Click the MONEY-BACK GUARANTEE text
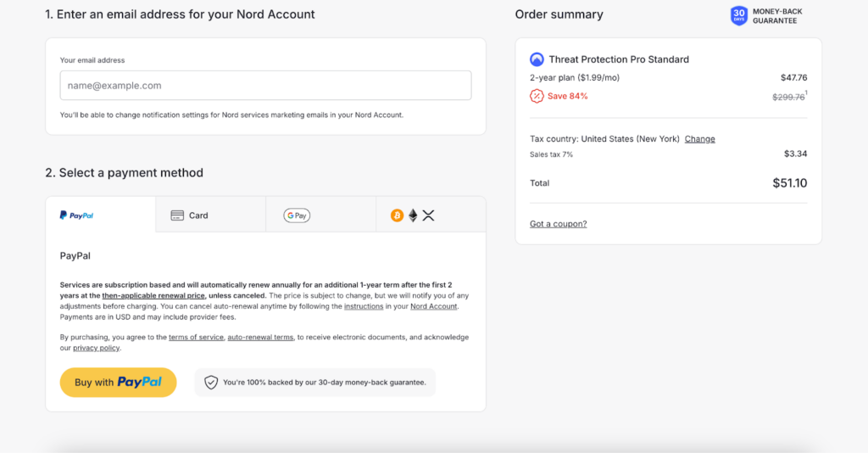868x453 pixels. tap(777, 16)
